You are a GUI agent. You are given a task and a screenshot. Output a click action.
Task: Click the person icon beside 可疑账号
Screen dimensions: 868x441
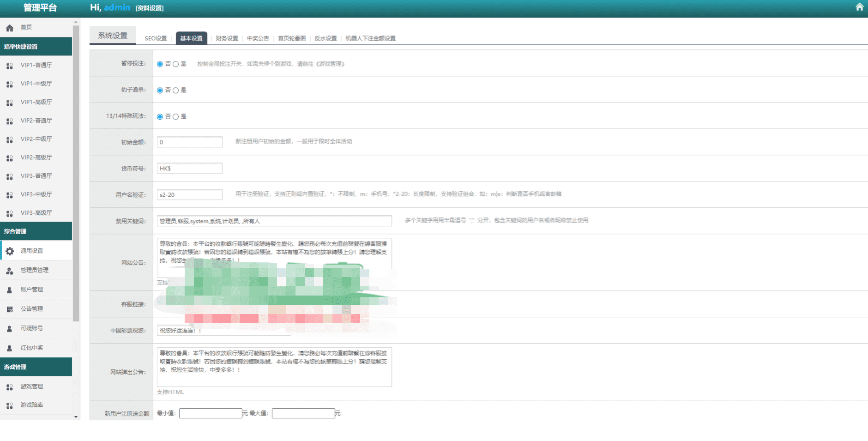[x=10, y=329]
